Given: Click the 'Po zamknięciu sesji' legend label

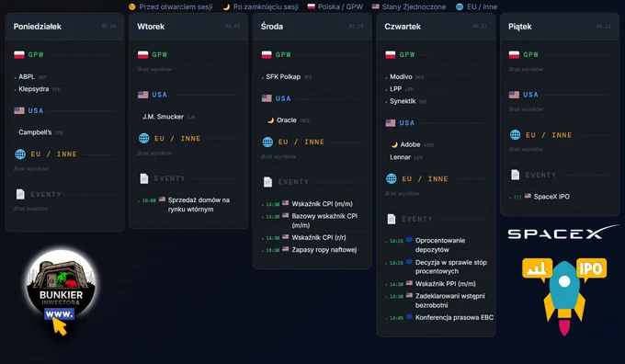Looking at the screenshot, I should [x=266, y=6].
